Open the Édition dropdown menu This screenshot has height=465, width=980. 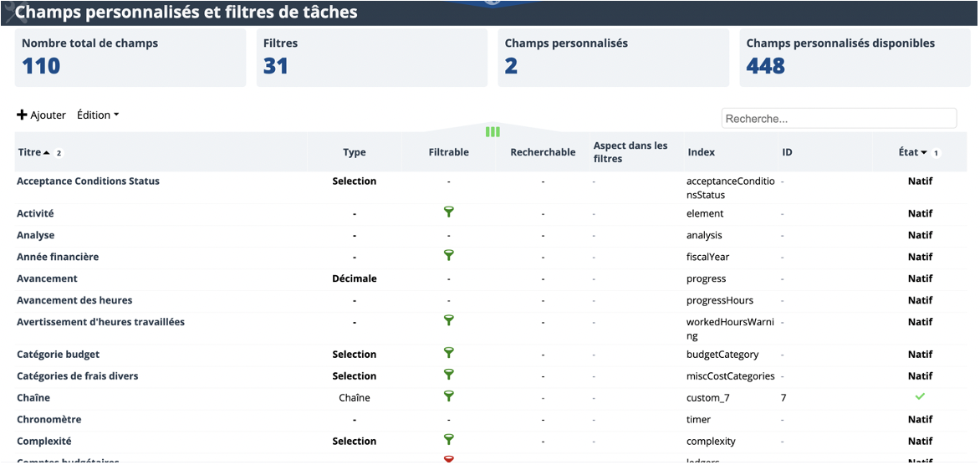(x=98, y=115)
